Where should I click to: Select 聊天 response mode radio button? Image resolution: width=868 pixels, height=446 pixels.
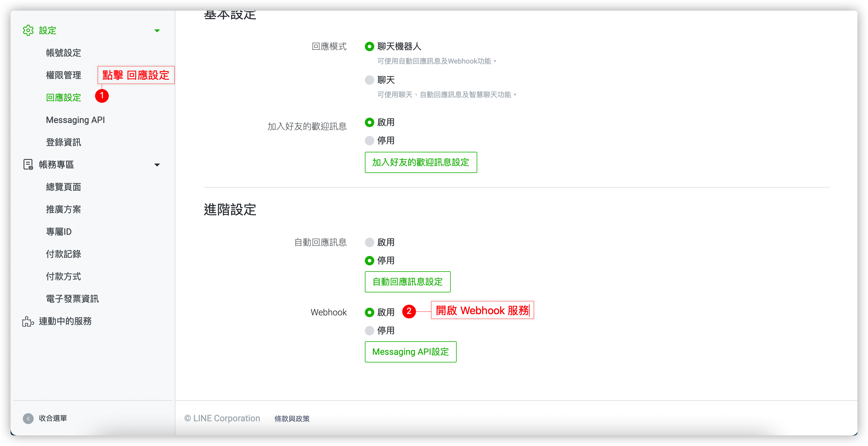(369, 80)
